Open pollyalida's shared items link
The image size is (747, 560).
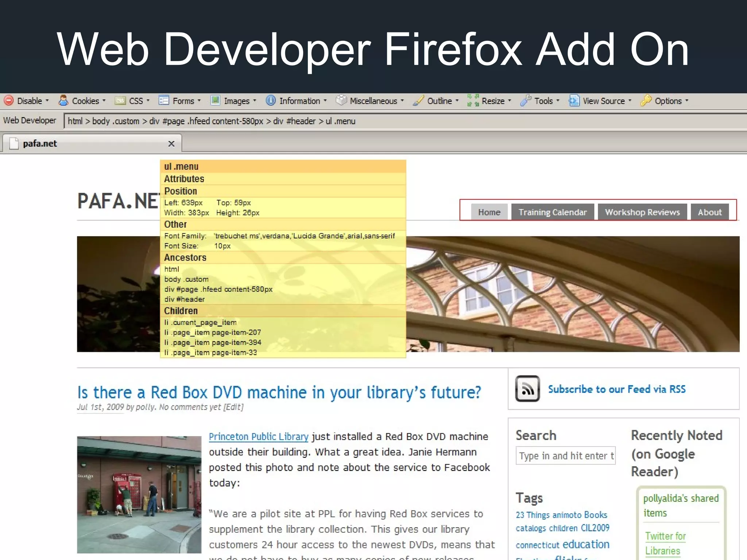(681, 505)
